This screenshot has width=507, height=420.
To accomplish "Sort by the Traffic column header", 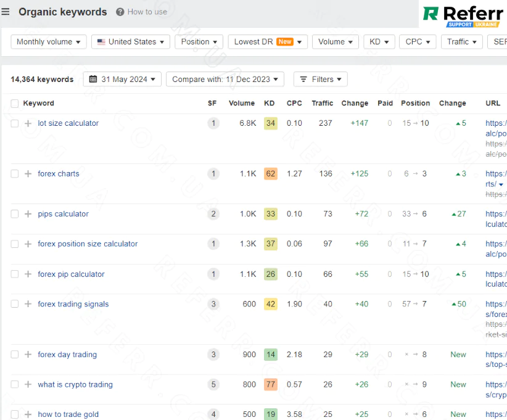I will 322,104.
